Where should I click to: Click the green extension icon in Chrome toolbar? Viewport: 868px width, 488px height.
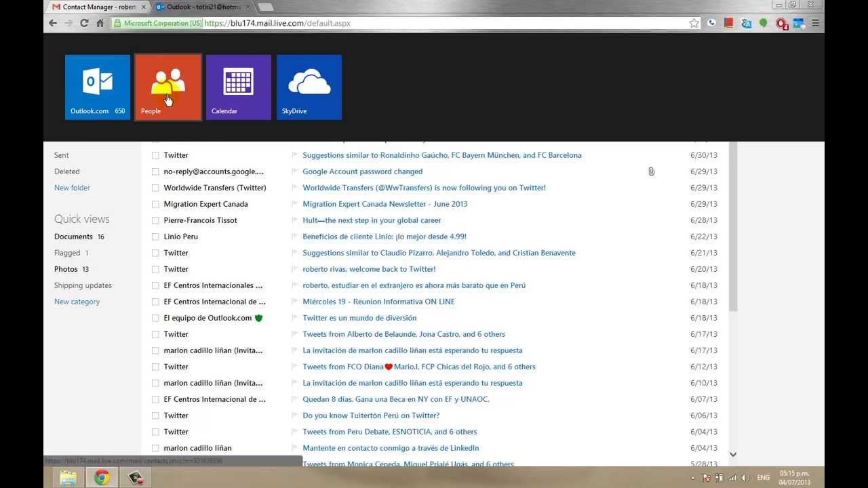pyautogui.click(x=763, y=23)
